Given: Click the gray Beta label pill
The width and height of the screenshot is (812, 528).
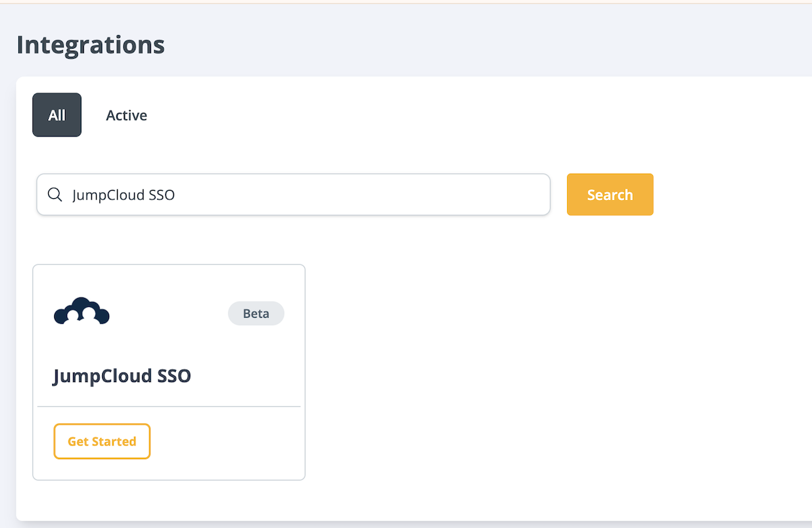Looking at the screenshot, I should coord(256,314).
